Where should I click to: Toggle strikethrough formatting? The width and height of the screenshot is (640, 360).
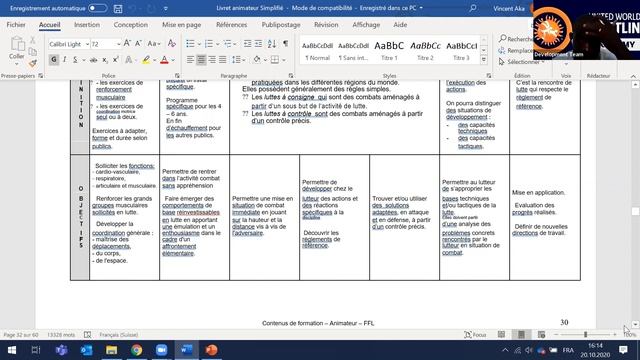[93, 60]
